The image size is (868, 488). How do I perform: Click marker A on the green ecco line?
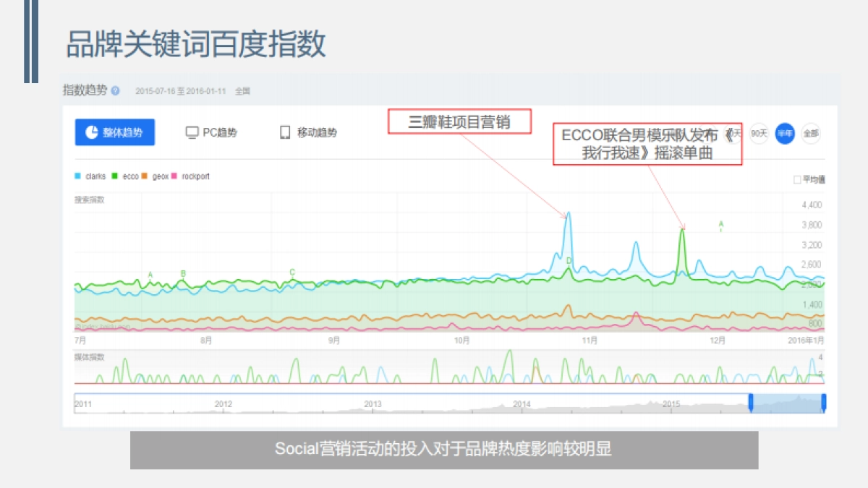click(150, 275)
